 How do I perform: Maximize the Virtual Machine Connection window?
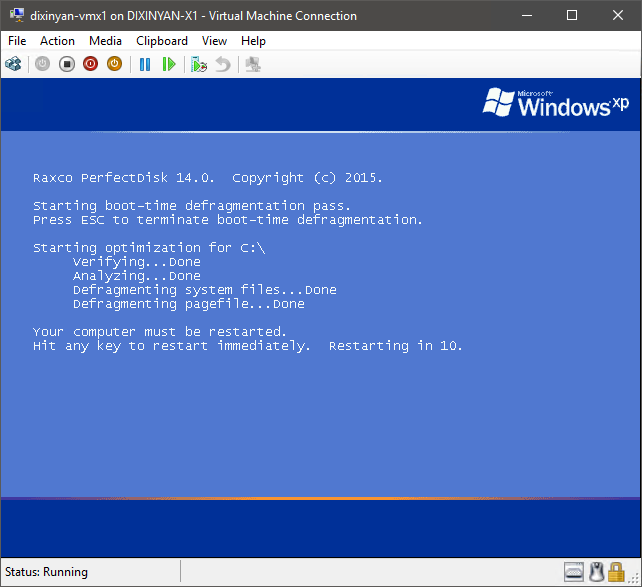(572, 15)
